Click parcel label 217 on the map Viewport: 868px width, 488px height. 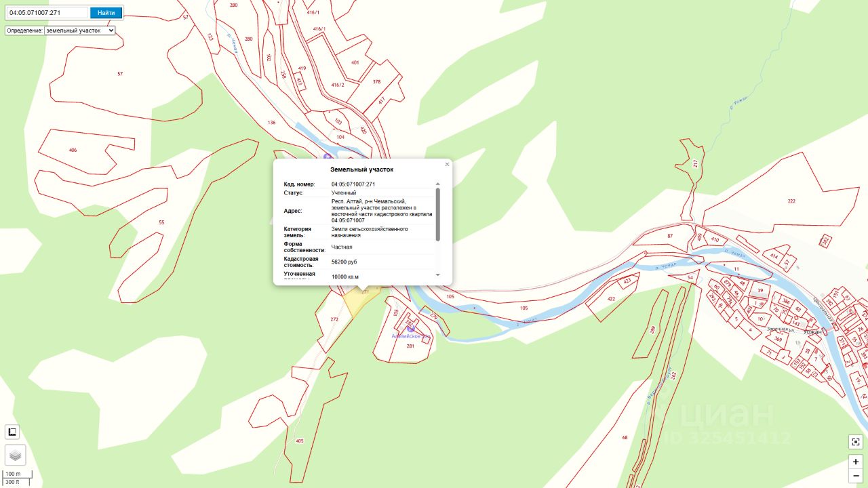tap(696, 163)
